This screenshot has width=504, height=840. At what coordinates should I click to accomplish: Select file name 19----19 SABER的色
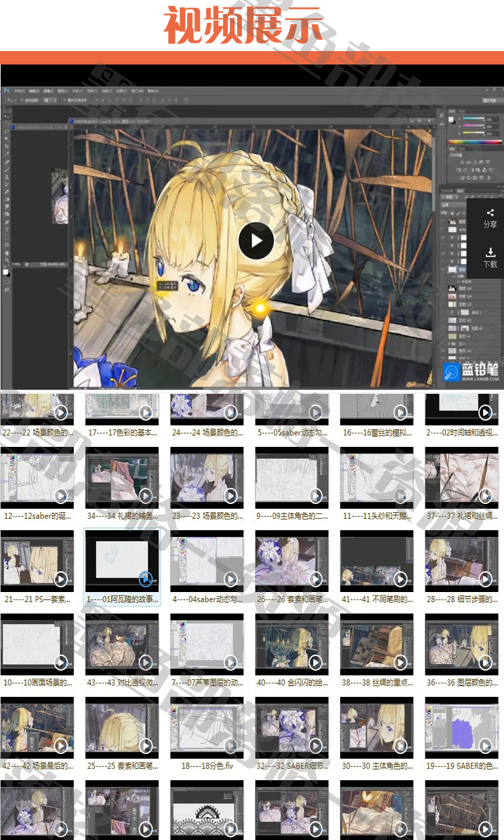(x=462, y=765)
